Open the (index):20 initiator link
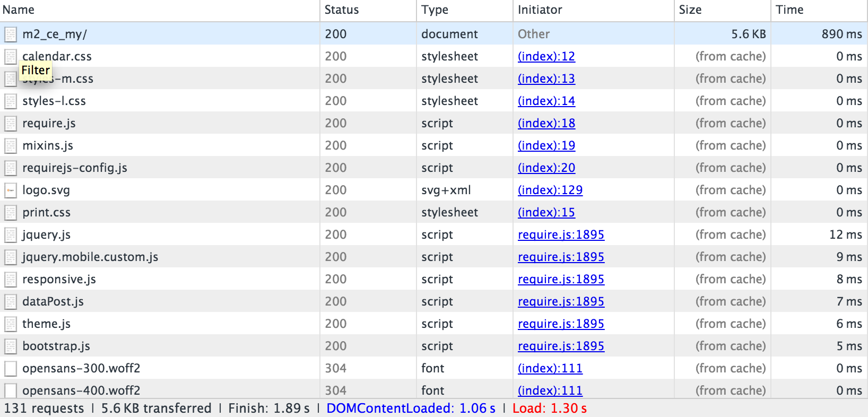Image resolution: width=868 pixels, height=417 pixels. point(546,168)
